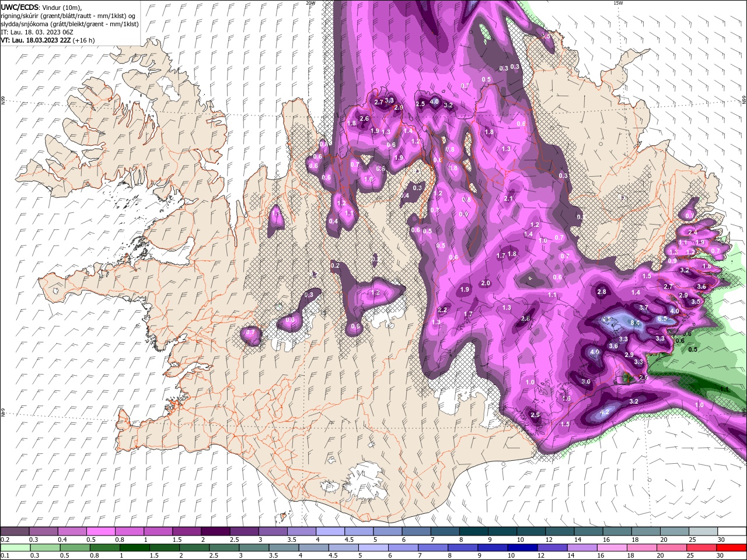Select the rigning/skúrir legend description line
Screen dimensions: 747x560
coord(68,15)
